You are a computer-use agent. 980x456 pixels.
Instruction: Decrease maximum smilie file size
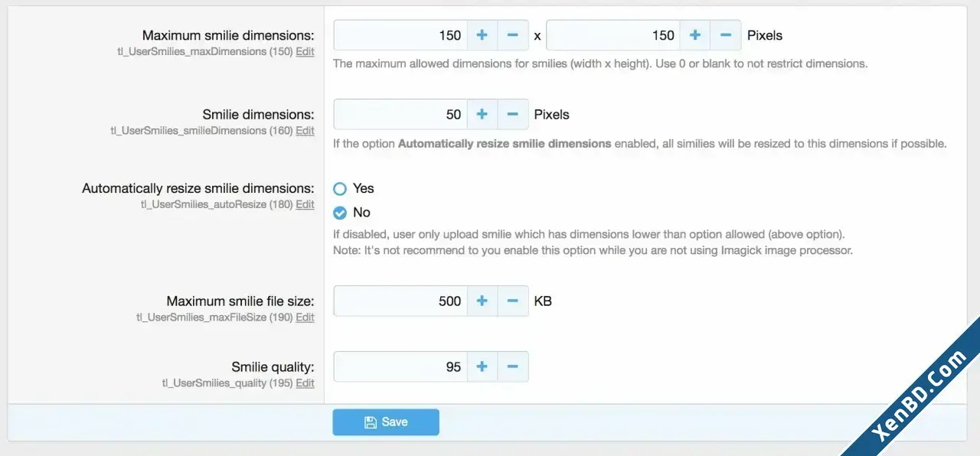tap(513, 301)
